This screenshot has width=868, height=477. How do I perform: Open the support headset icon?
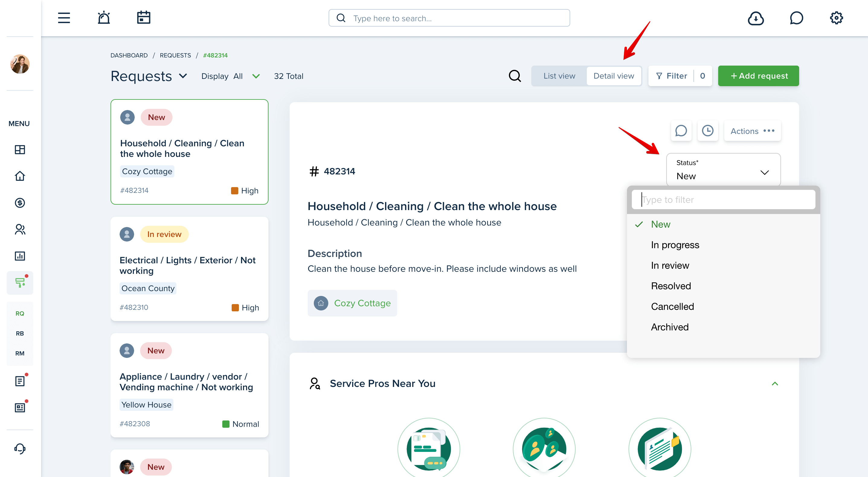[20, 449]
